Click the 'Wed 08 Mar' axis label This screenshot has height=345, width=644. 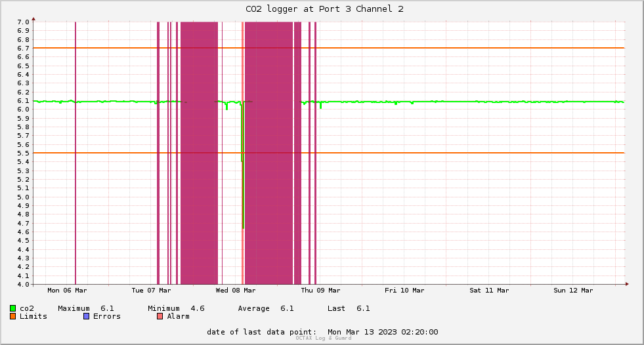click(235, 291)
